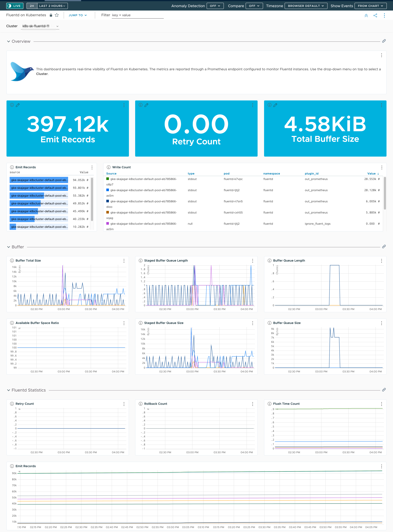
Task: Open options menu of Staged Buffer Queue Size
Action: pos(252,323)
